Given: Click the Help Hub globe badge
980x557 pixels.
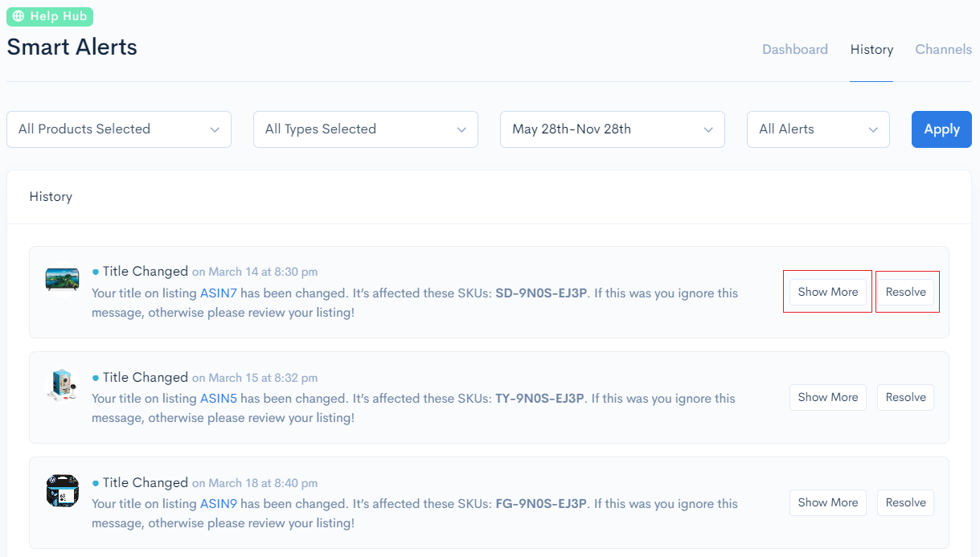Looking at the screenshot, I should (x=50, y=16).
